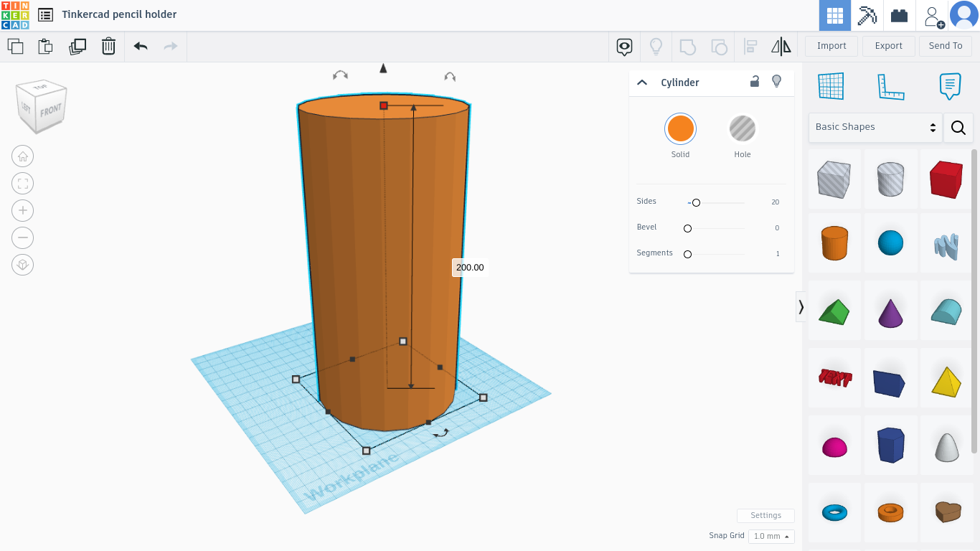This screenshot has width=980, height=551.
Task: Open the Mirror tool
Action: pos(781,46)
